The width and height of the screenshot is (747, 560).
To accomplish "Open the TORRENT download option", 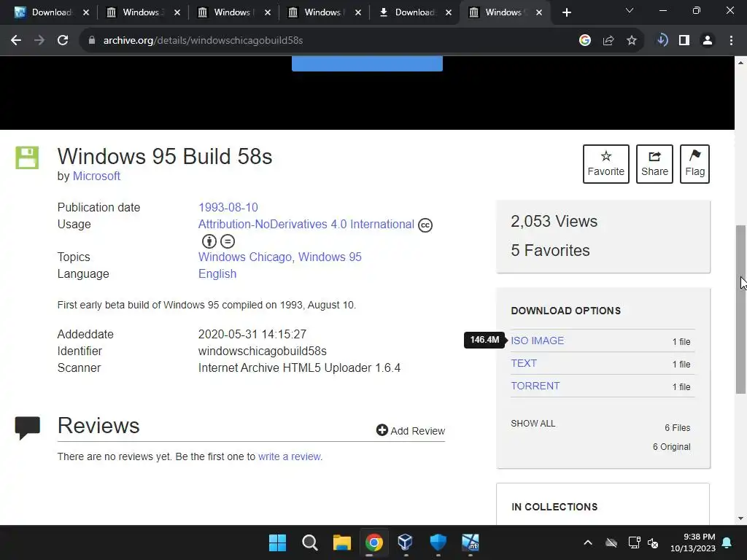I will click(x=535, y=386).
